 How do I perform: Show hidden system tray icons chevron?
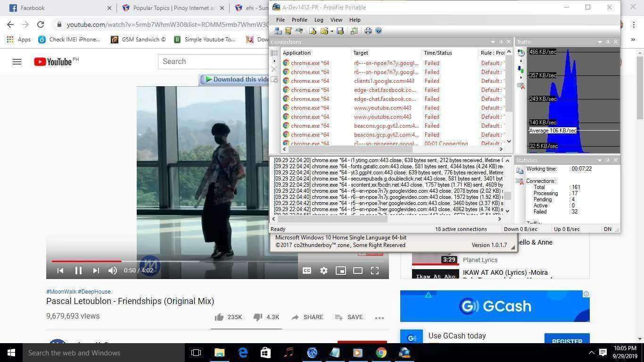(591, 353)
